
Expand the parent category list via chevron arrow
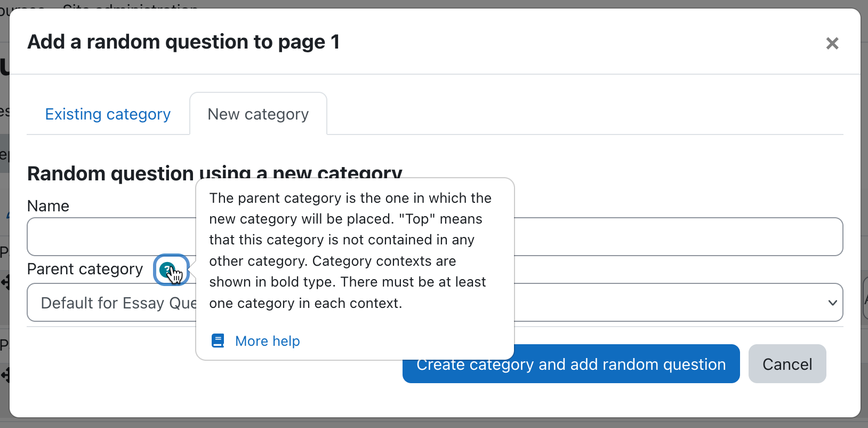pyautogui.click(x=832, y=303)
